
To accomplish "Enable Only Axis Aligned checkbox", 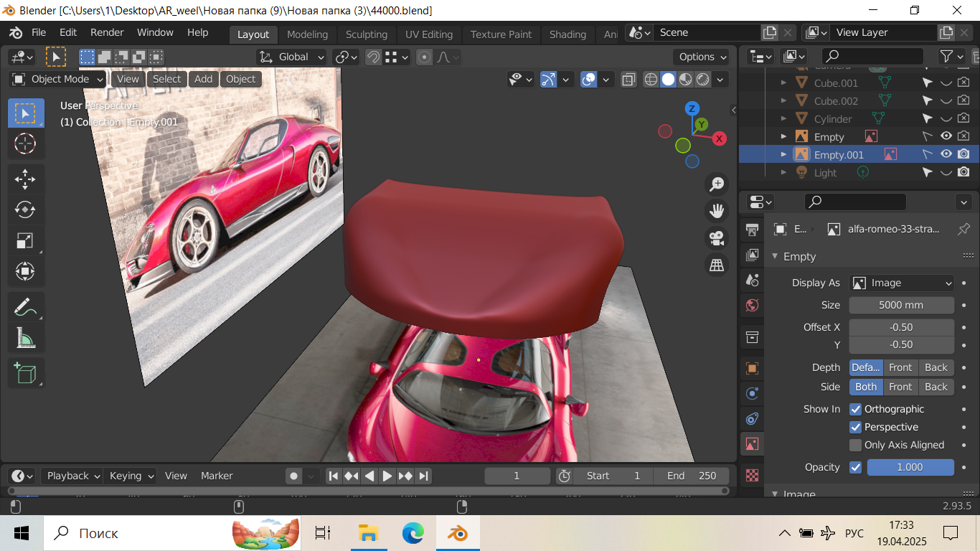I will click(855, 445).
